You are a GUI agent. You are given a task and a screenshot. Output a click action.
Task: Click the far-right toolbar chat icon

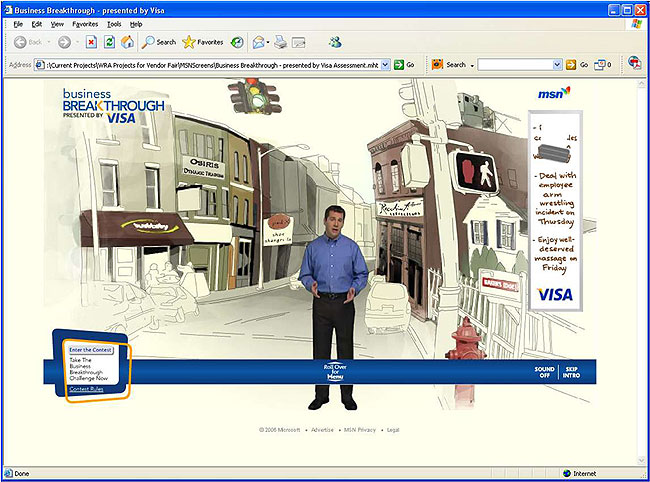[x=635, y=63]
